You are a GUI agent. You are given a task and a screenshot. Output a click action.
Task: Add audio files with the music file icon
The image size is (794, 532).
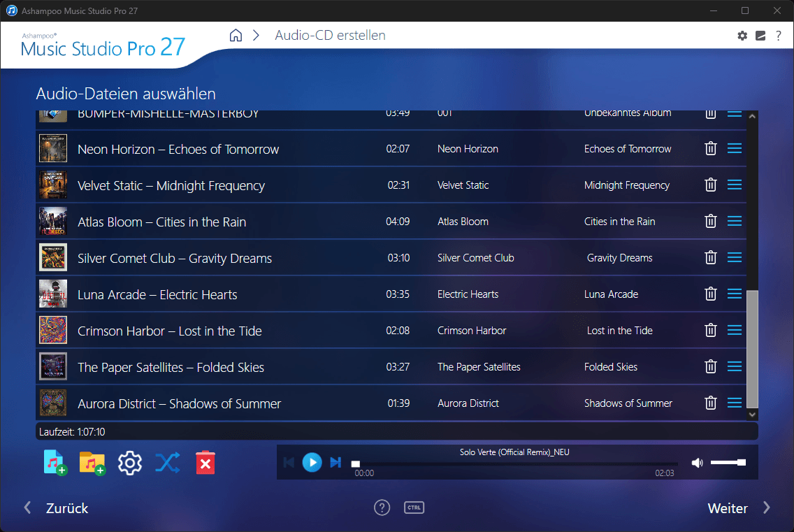[55, 463]
